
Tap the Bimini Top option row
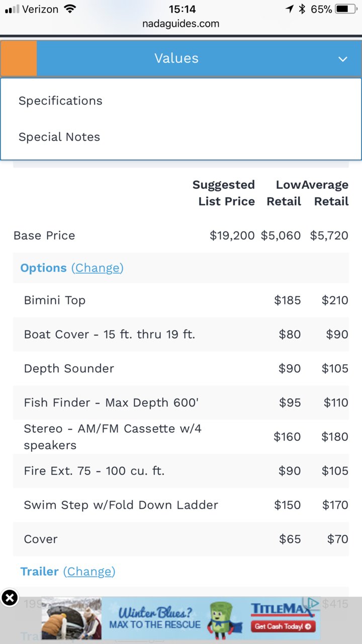[181, 300]
